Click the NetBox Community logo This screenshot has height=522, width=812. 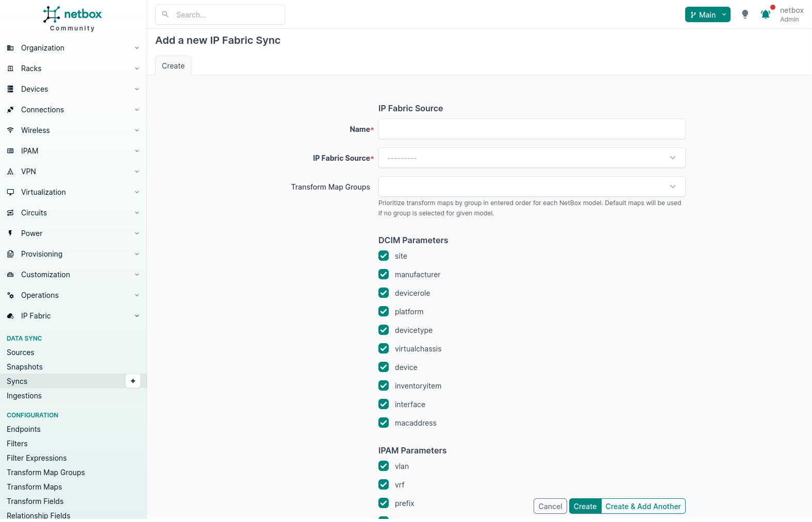(73, 19)
